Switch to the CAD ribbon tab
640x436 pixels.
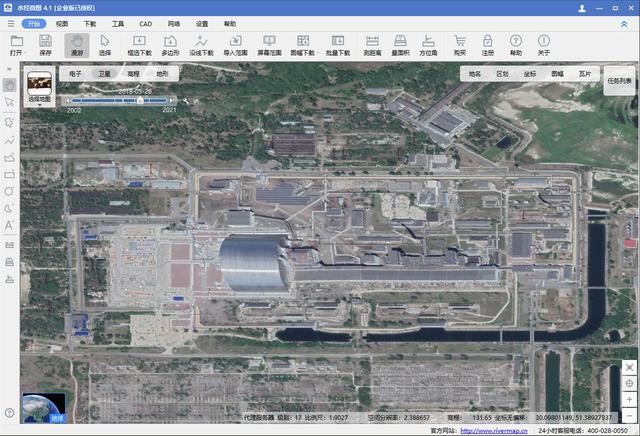tap(146, 22)
